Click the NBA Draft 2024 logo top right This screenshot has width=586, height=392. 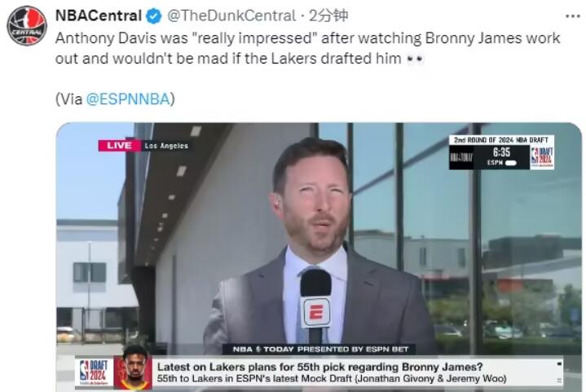(x=542, y=157)
